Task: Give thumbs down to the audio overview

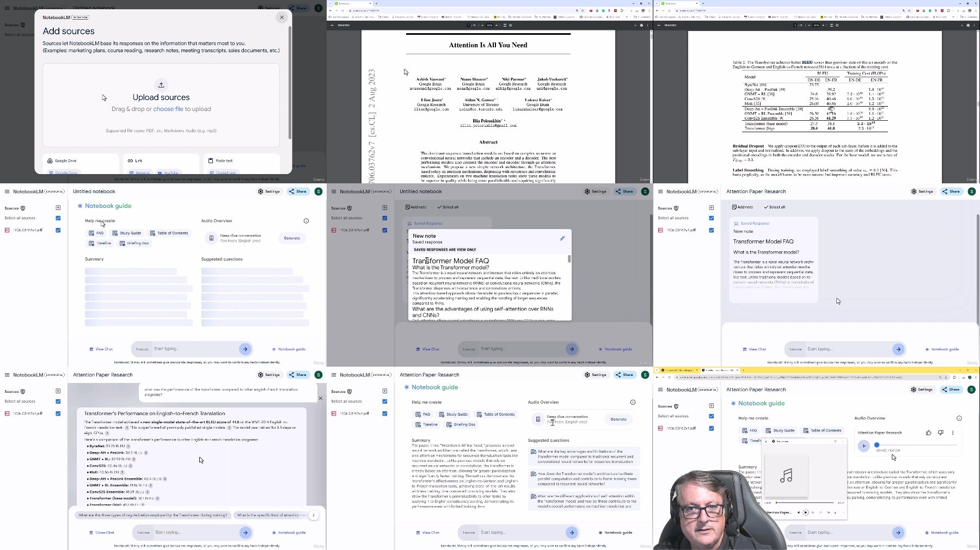Action: pos(940,433)
